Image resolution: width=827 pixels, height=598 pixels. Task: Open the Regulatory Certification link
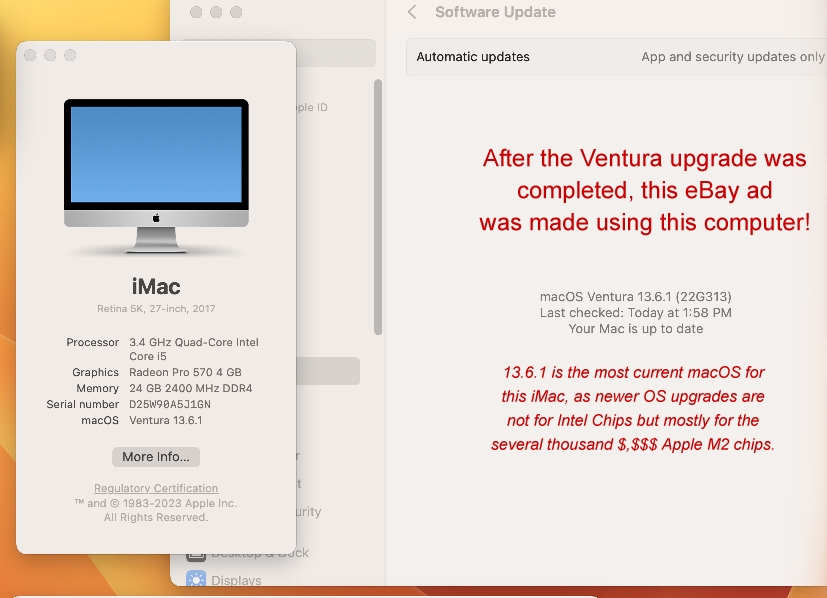156,488
